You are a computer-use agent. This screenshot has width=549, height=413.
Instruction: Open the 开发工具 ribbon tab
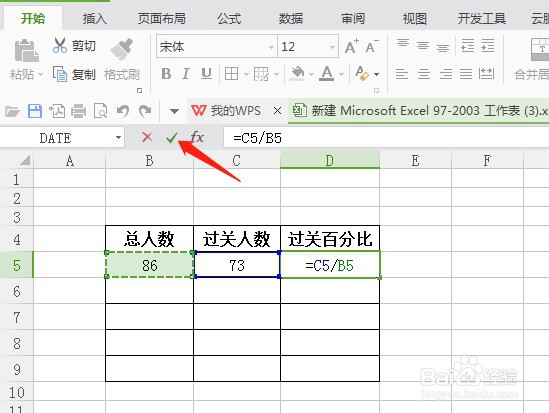(x=481, y=18)
